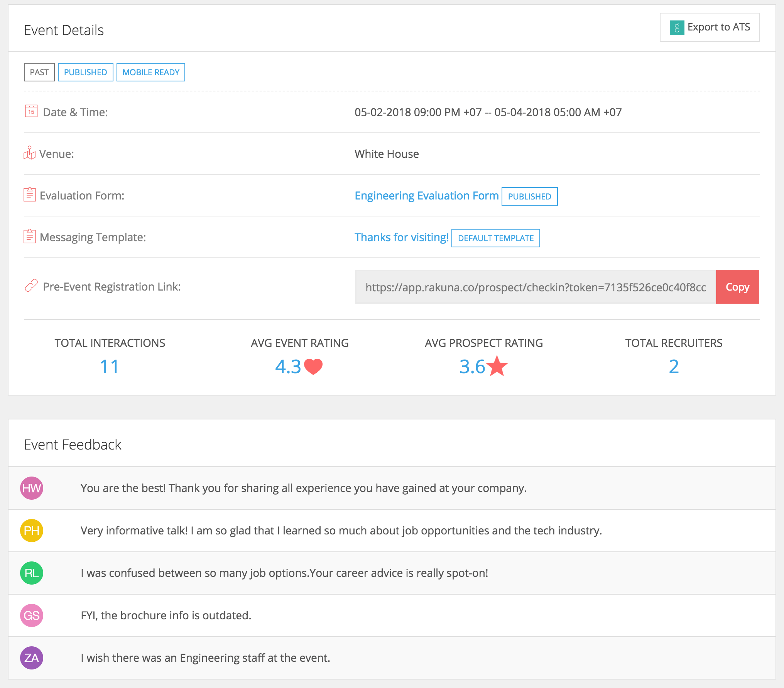Click the pink GS feedback avatar
The image size is (784, 688).
(32, 615)
